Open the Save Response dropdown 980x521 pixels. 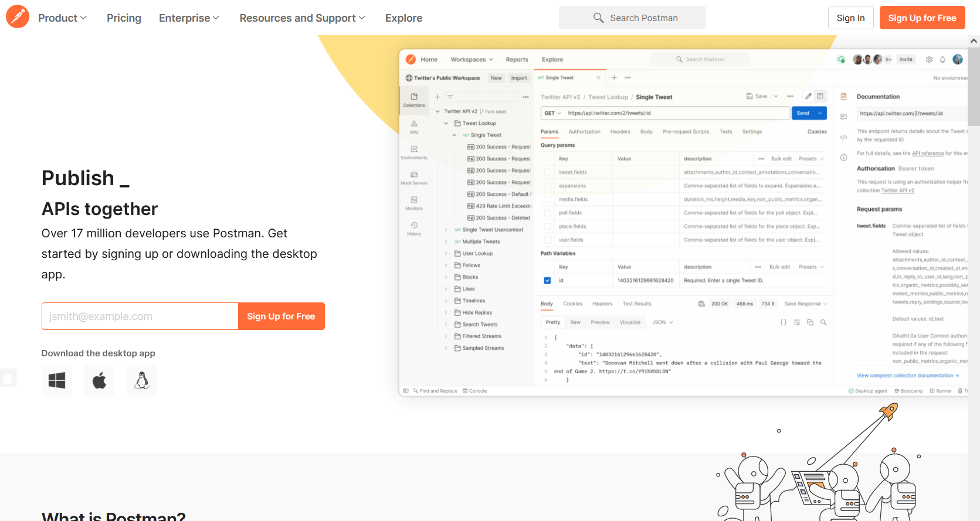(806, 304)
